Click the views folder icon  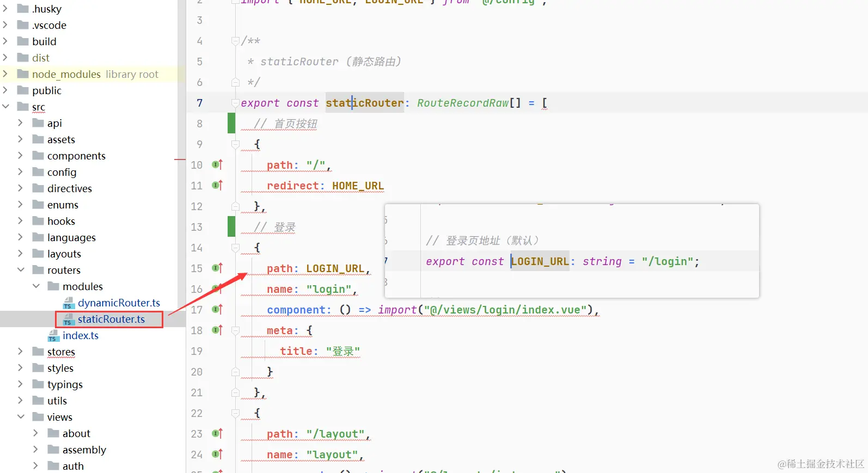(38, 417)
